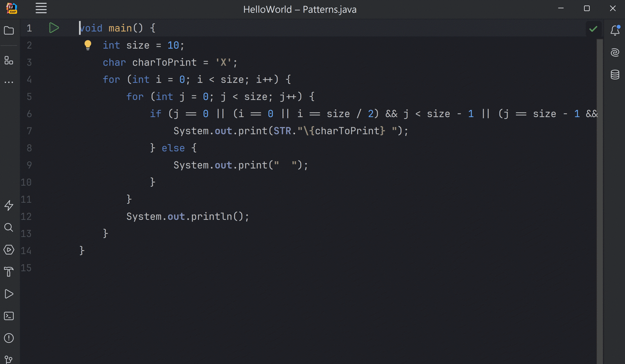Open the Build hammer tool window
625x364 pixels.
click(9, 272)
